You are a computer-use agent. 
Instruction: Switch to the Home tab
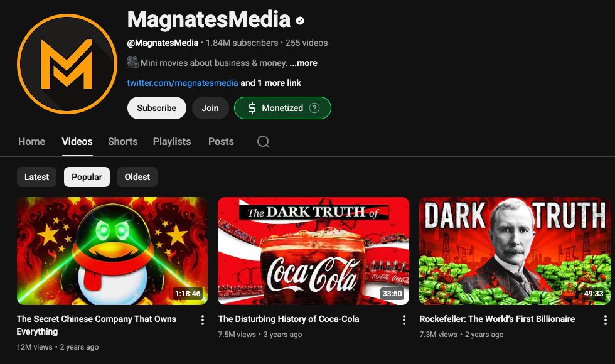pos(32,142)
